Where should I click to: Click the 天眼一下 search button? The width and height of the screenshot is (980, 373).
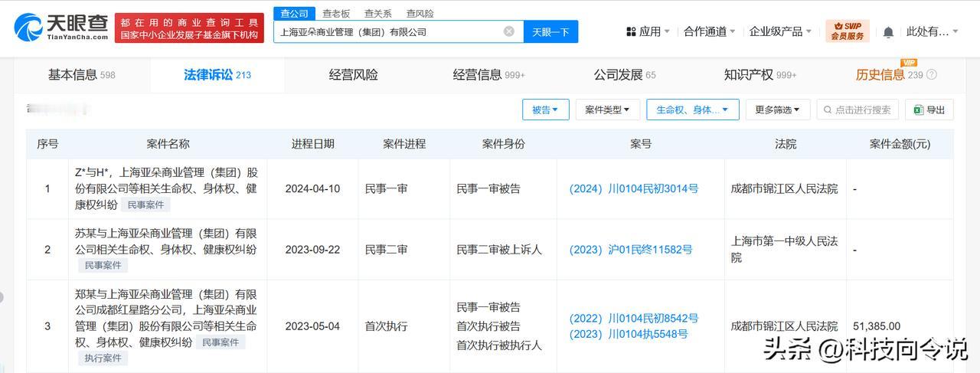click(x=550, y=31)
